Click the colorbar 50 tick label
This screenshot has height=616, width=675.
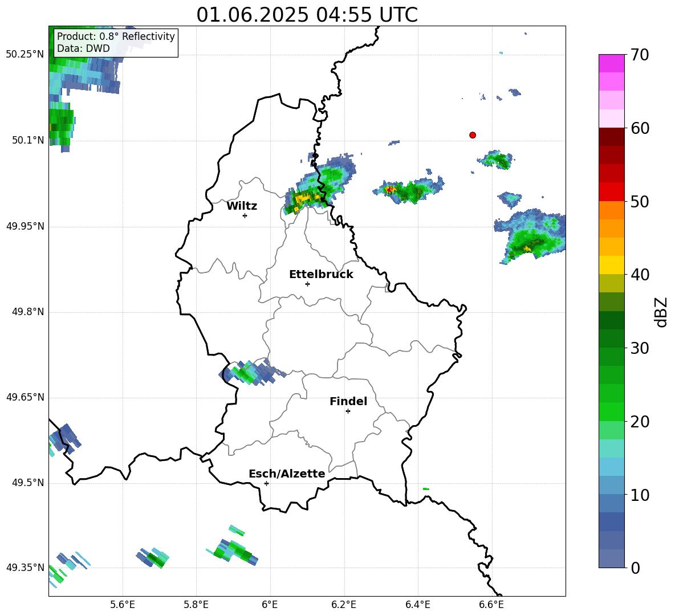pyautogui.click(x=640, y=202)
